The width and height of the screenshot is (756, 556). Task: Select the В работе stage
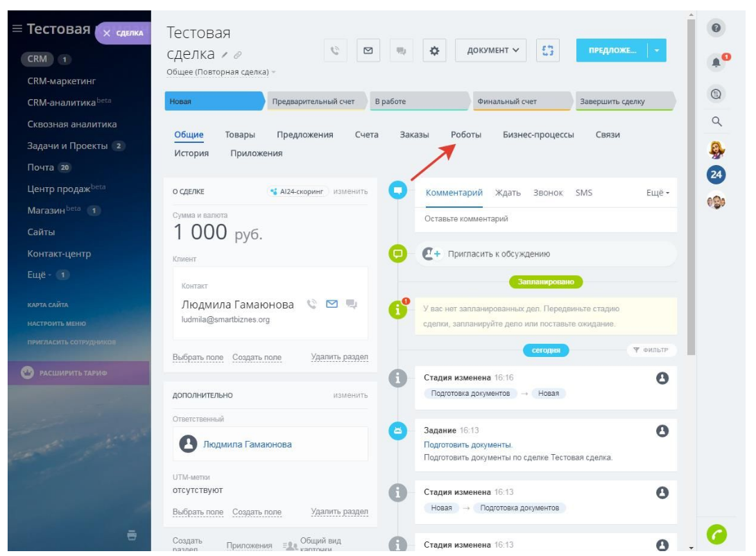[420, 101]
